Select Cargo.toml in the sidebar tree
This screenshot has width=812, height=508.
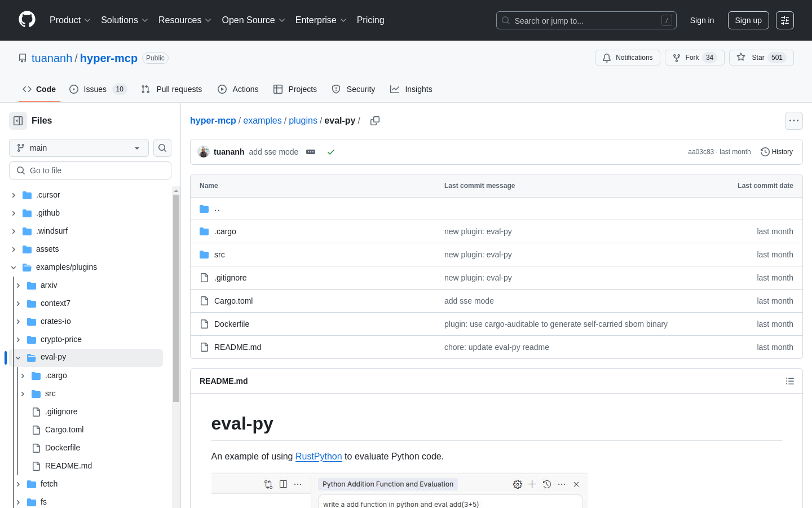point(64,430)
